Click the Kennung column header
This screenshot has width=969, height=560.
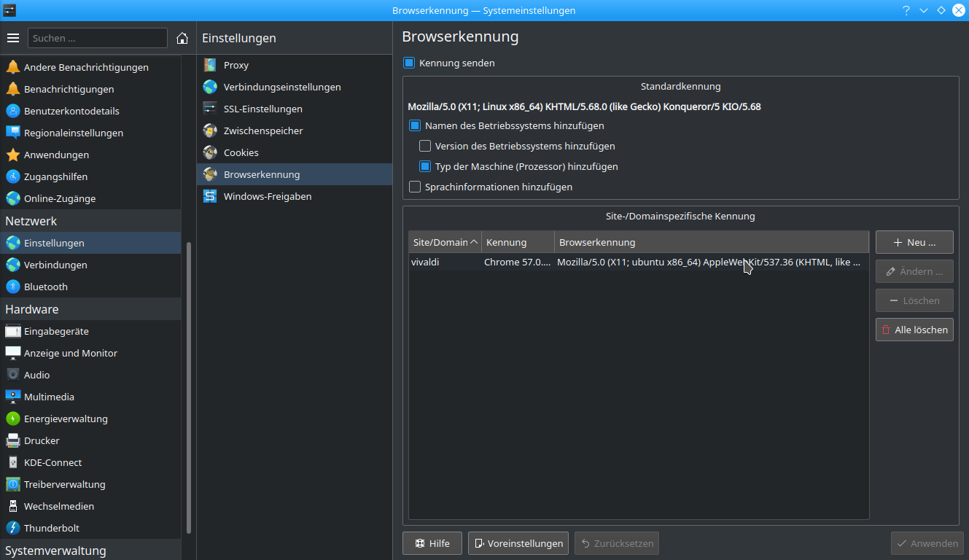pyautogui.click(x=518, y=242)
